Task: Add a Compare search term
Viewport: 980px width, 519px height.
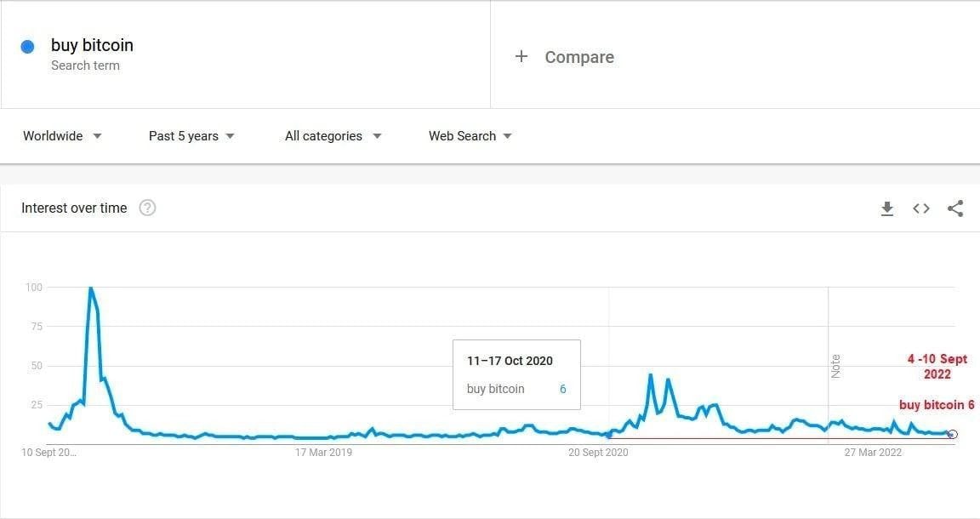Action: click(x=578, y=57)
